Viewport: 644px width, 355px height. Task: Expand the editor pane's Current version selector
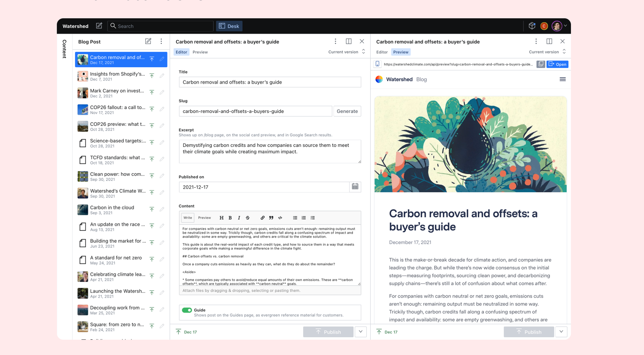pyautogui.click(x=347, y=52)
